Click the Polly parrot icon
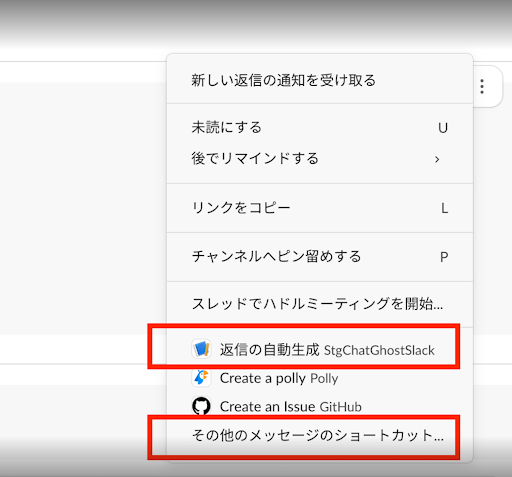The width and height of the screenshot is (512, 477). [x=201, y=378]
